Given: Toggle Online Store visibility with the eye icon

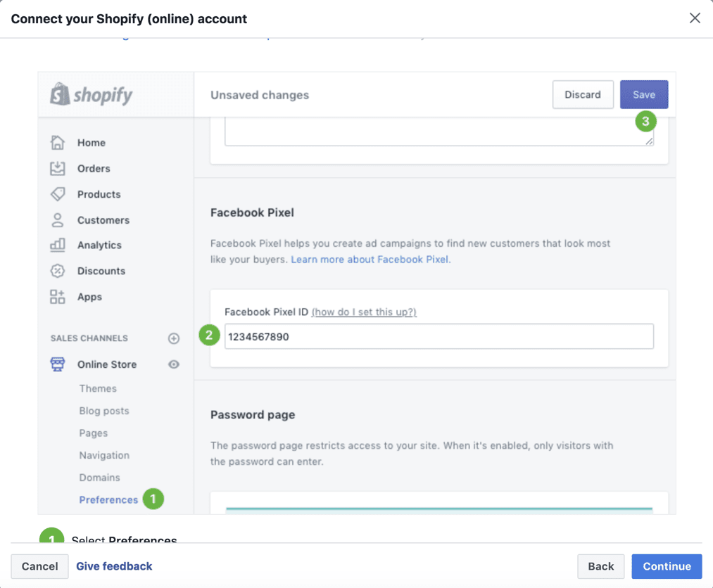Looking at the screenshot, I should (x=173, y=364).
